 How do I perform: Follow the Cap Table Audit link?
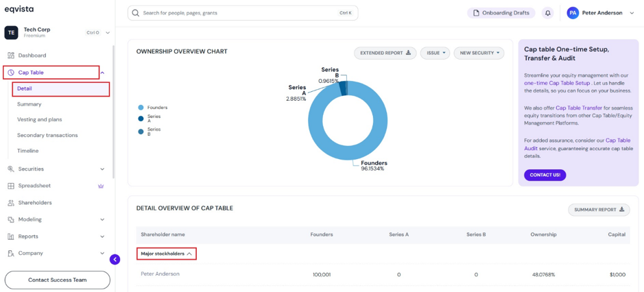(618, 141)
